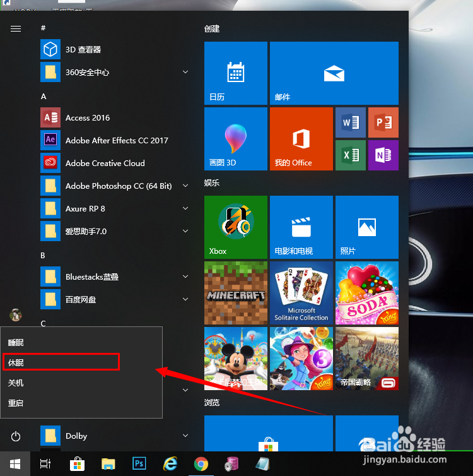Click the power icon in Start menu
The image size is (473, 476).
[16, 436]
